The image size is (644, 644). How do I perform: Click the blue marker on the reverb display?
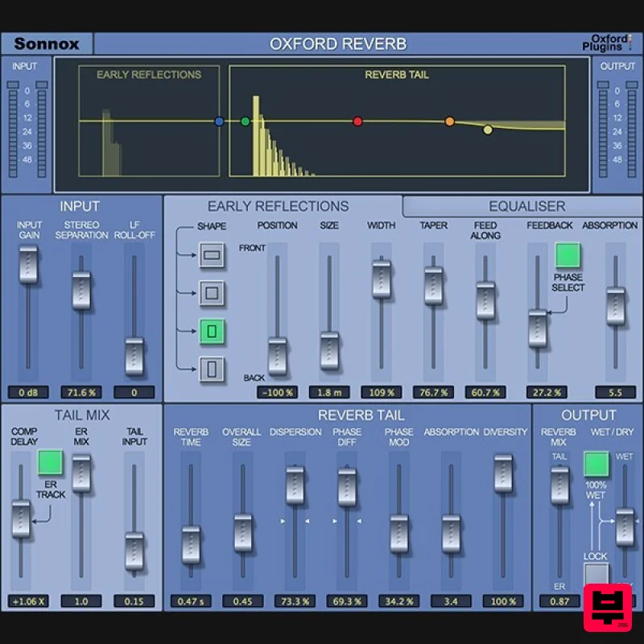click(219, 120)
